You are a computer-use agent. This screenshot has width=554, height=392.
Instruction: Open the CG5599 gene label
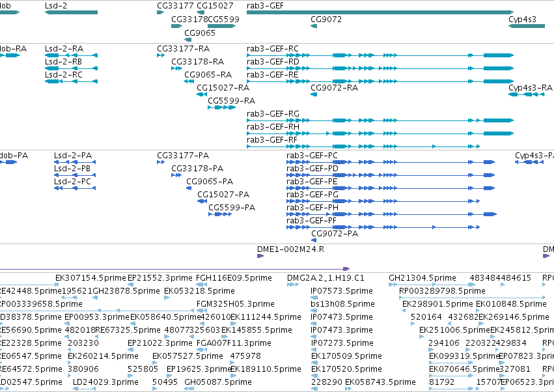(224, 19)
